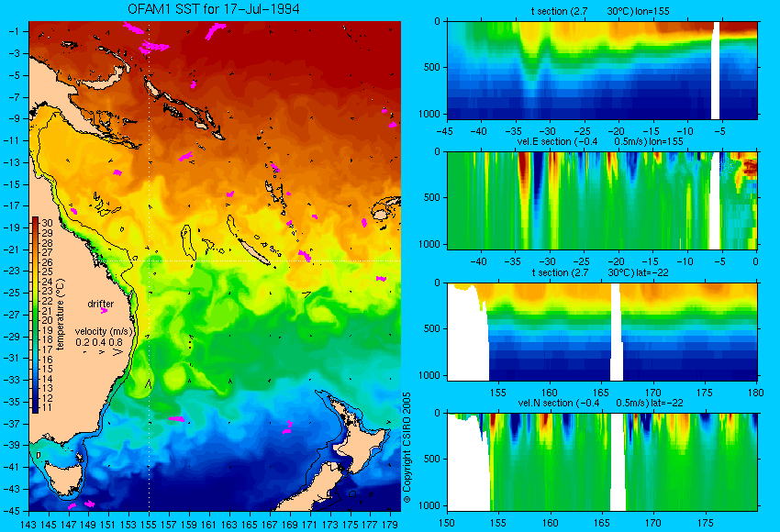Image resolution: width=780 pixels, height=532 pixels.
Task: Click colorbar tick label "26"
Action: pos(47,262)
